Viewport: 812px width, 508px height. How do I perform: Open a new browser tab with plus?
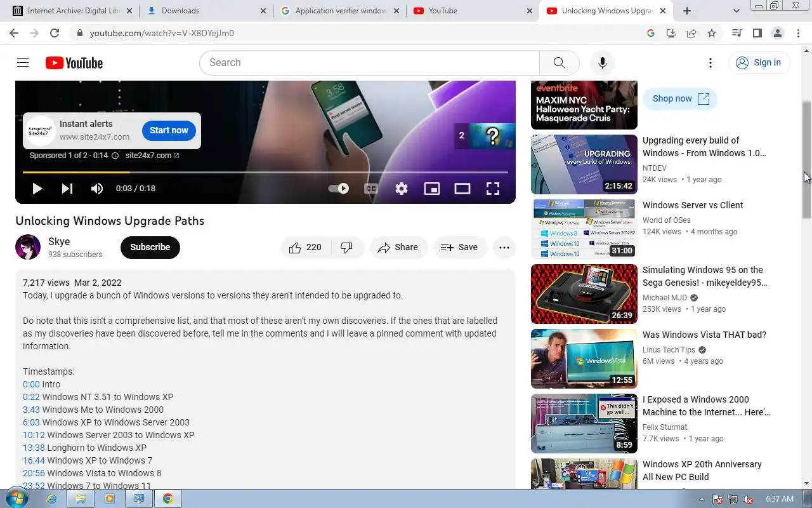686,11
